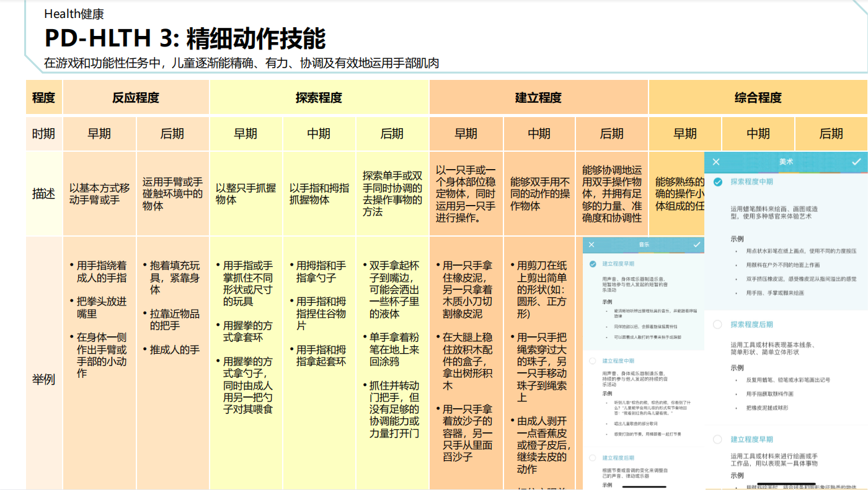Click the subtitle starting 在游戏和功能性任务中
Screen dimensions: 868x490
242,63
